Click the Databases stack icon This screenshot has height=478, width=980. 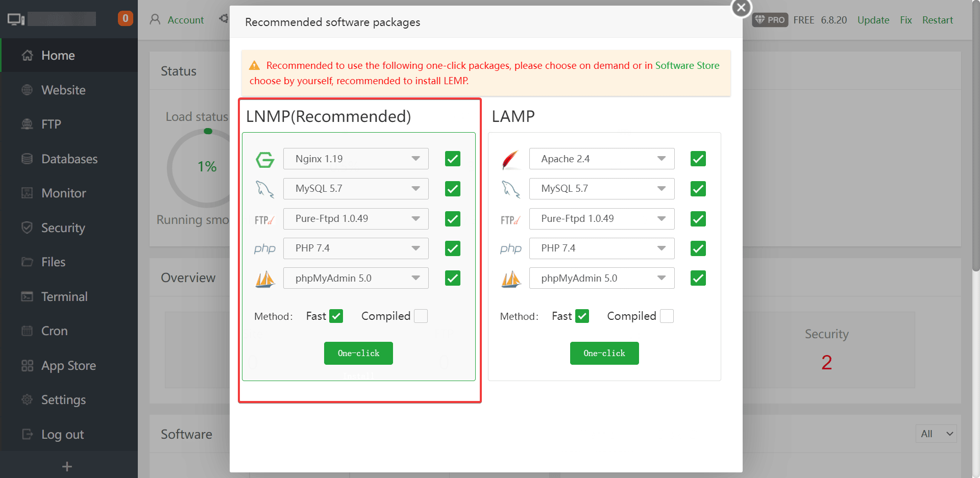pyautogui.click(x=27, y=159)
